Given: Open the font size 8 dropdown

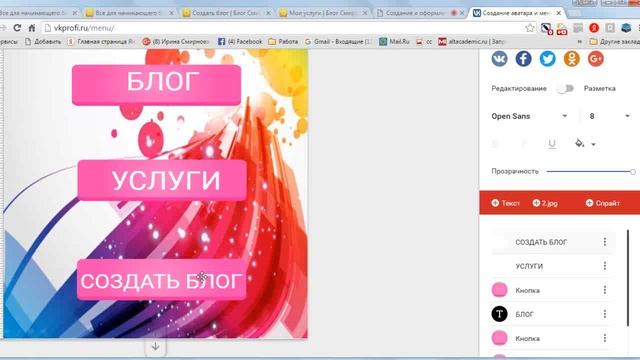Looking at the screenshot, I should pyautogui.click(x=609, y=116).
